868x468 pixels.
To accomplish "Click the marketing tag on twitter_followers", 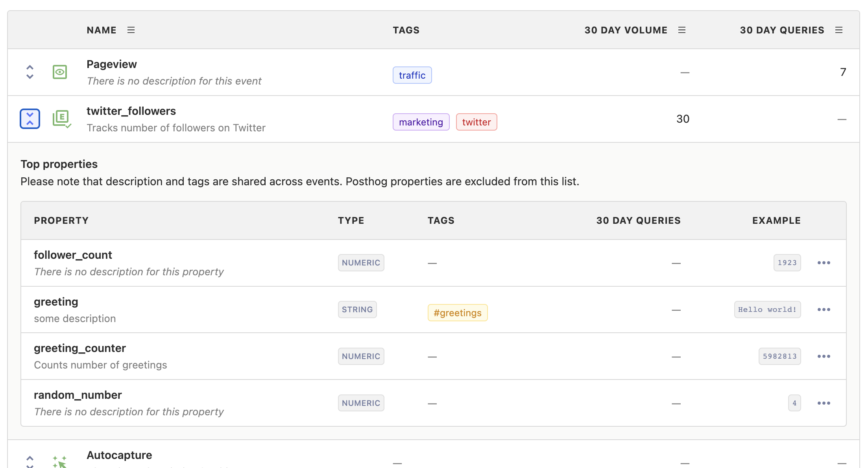I will (x=421, y=122).
